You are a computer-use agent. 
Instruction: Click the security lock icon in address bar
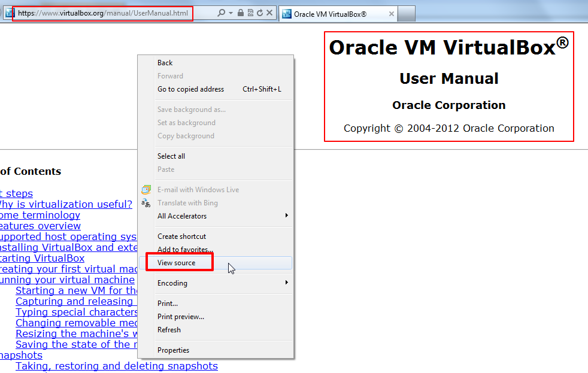[x=241, y=13]
